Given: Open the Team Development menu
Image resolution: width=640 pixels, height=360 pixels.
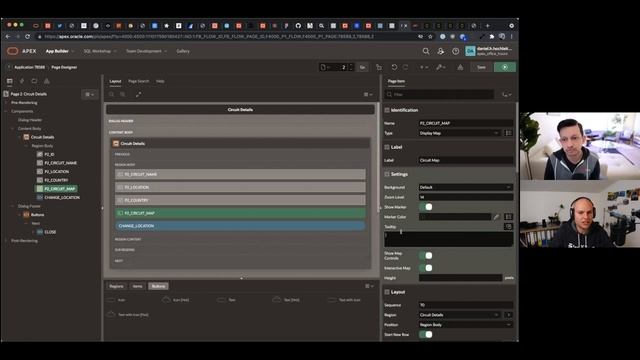Looking at the screenshot, I should click(146, 51).
